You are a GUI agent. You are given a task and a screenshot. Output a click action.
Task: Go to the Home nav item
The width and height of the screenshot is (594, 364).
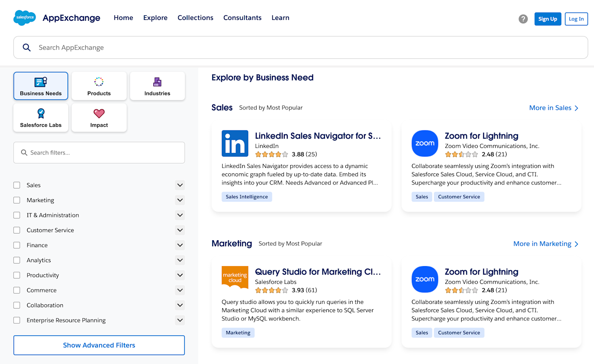pos(123,18)
